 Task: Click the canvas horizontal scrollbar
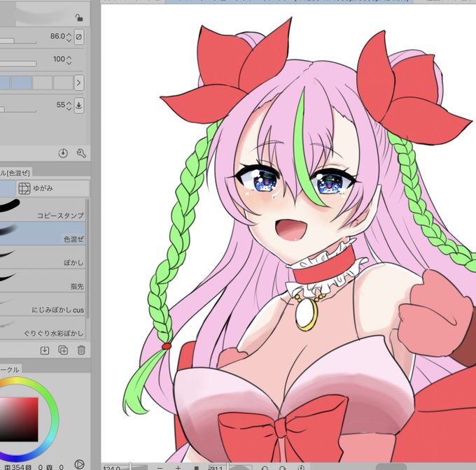click(391, 467)
